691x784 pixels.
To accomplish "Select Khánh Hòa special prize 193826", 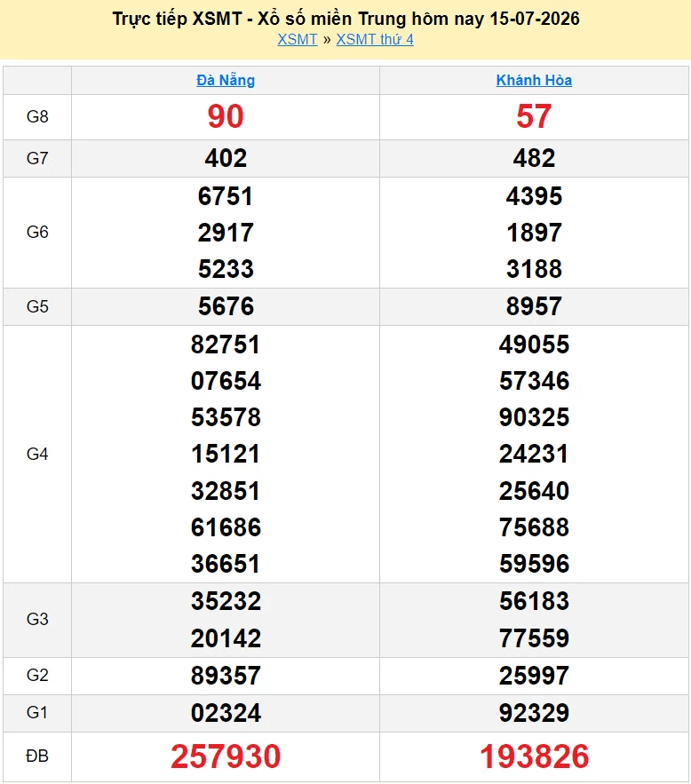I will 534,756.
